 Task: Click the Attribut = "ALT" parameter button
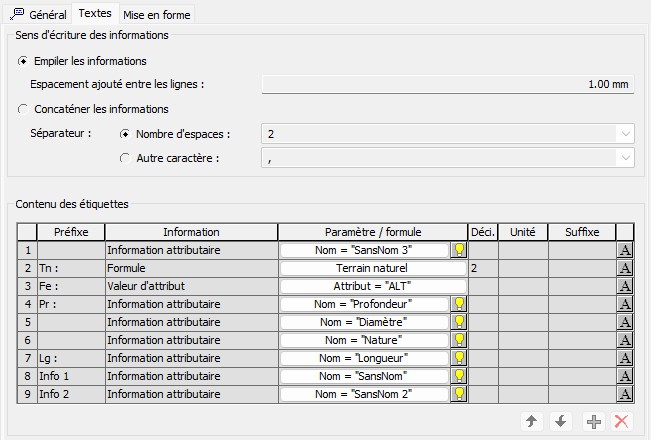tap(373, 286)
